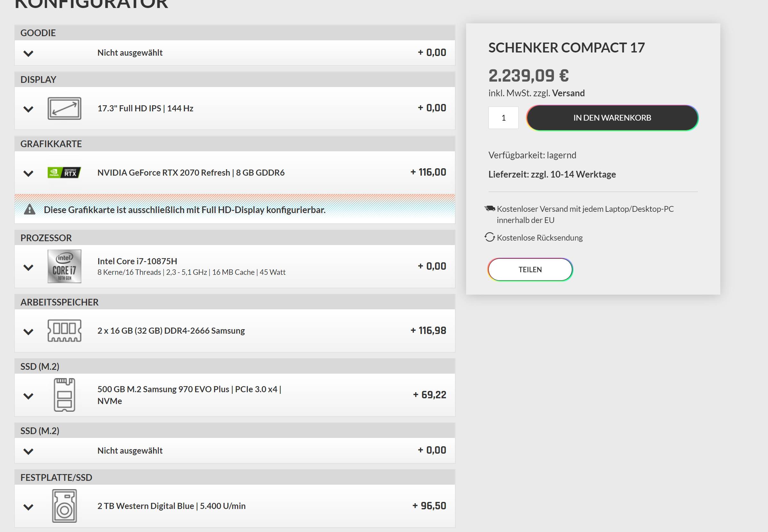Click the Intel Core i7 processor badge
The height and width of the screenshot is (532, 768).
pyautogui.click(x=64, y=266)
